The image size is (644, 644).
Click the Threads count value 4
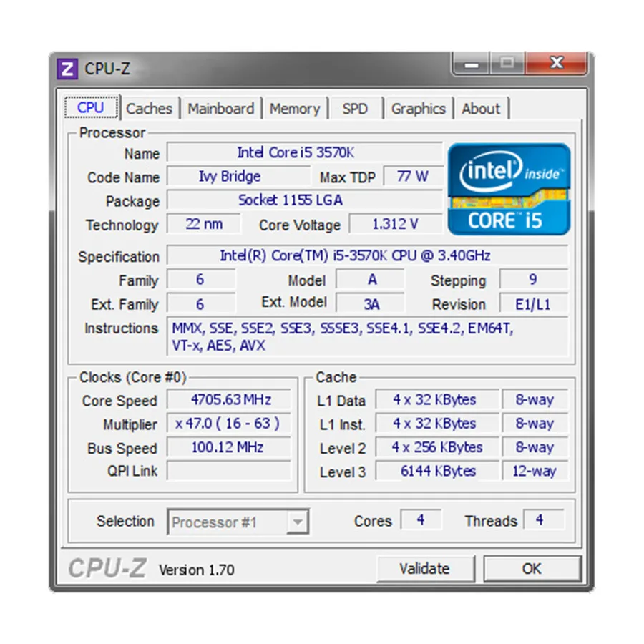pos(543,520)
